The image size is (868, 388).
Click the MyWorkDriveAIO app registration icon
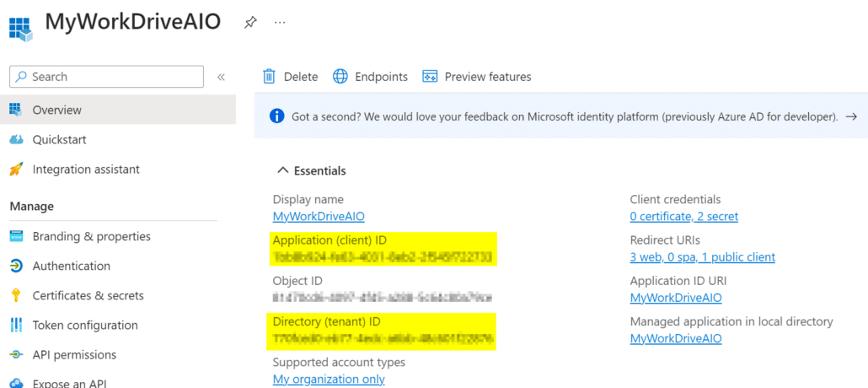(20, 29)
